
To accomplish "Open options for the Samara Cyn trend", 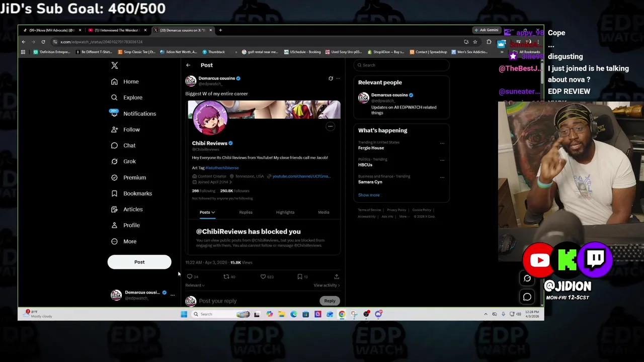I will (442, 177).
